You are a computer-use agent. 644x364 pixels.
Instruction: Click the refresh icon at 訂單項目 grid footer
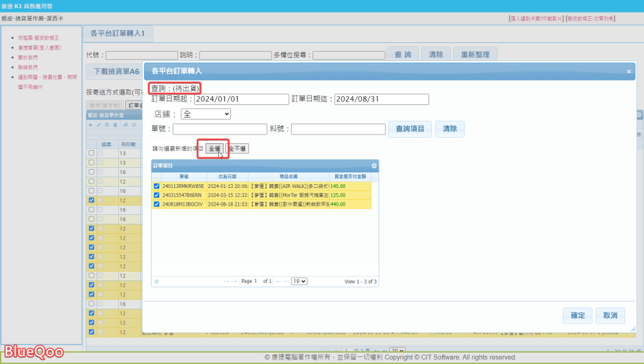[x=156, y=281]
